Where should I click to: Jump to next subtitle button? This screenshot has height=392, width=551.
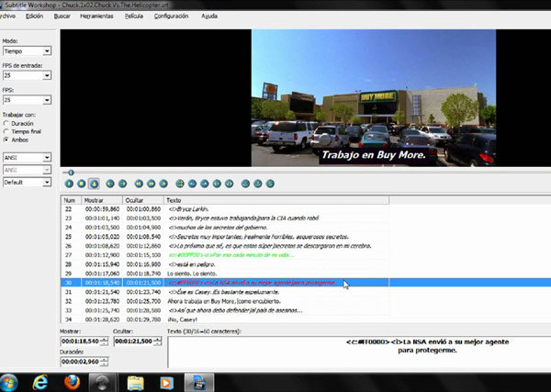click(x=123, y=184)
